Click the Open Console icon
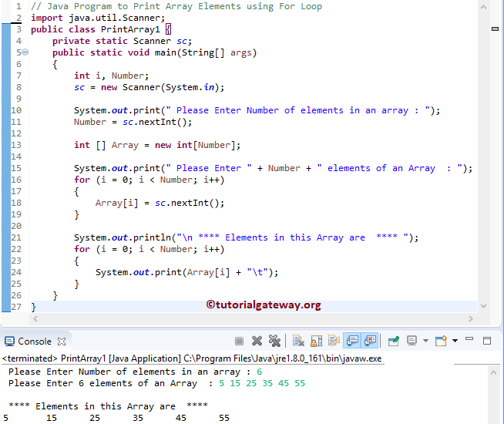504x424 pixels. [x=441, y=341]
